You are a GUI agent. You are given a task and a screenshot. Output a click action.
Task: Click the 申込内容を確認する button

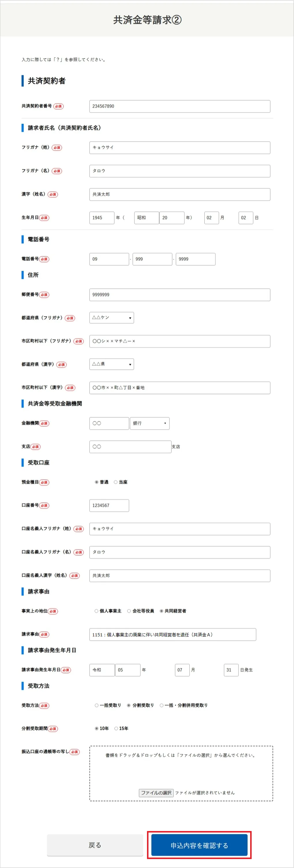[x=199, y=845]
